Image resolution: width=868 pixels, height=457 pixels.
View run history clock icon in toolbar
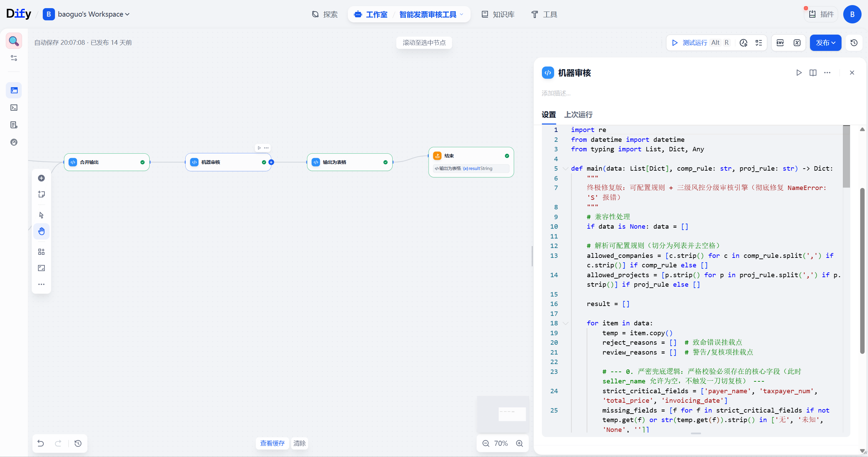tap(744, 43)
